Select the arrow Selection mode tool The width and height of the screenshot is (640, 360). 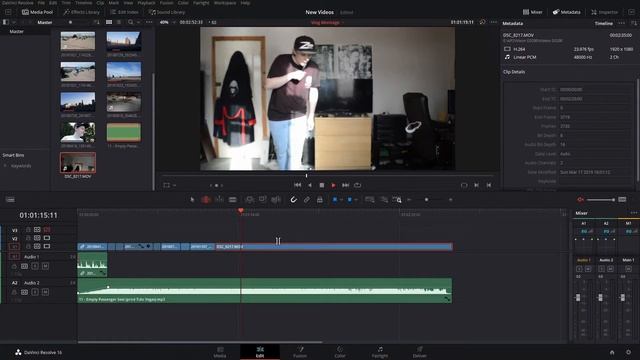(192, 200)
